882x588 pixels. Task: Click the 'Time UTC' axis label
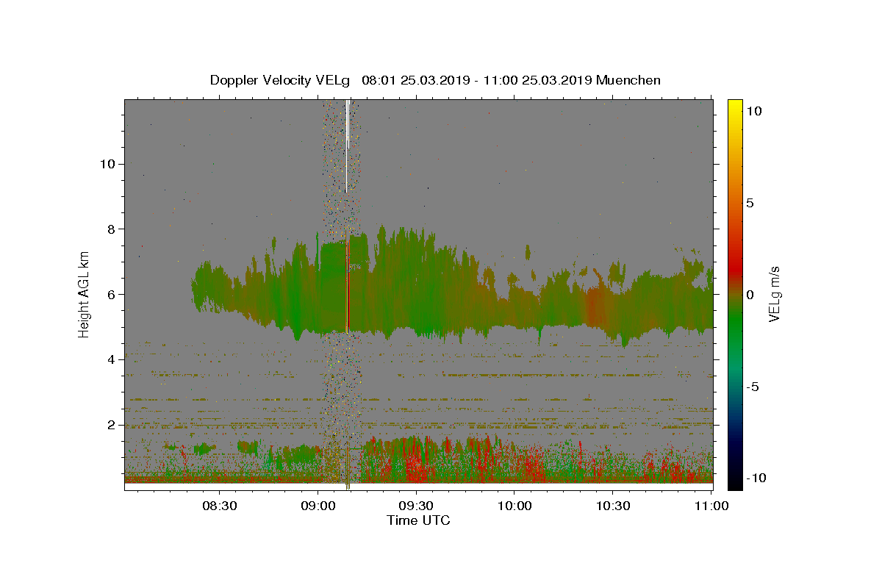coord(418,520)
